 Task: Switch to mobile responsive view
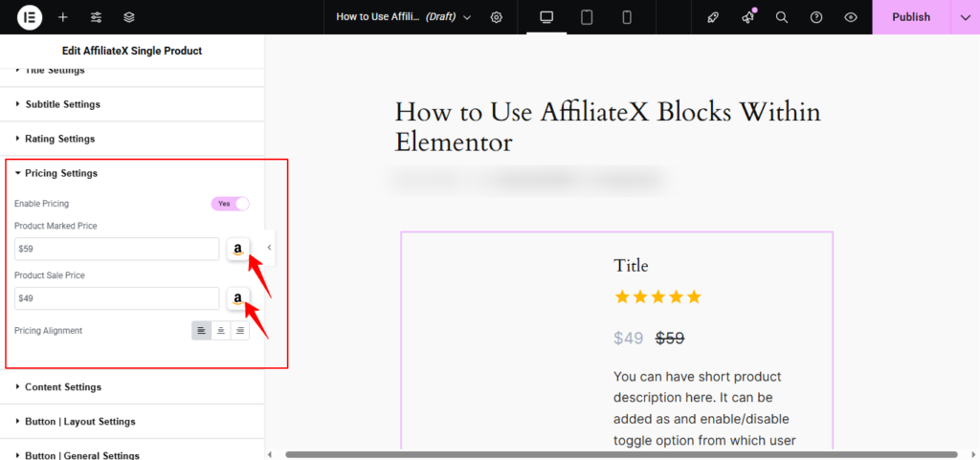(x=627, y=17)
